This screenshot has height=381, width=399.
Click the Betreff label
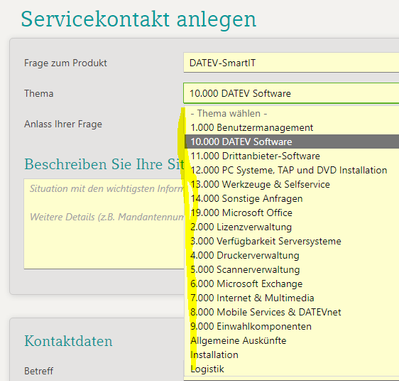(39, 371)
